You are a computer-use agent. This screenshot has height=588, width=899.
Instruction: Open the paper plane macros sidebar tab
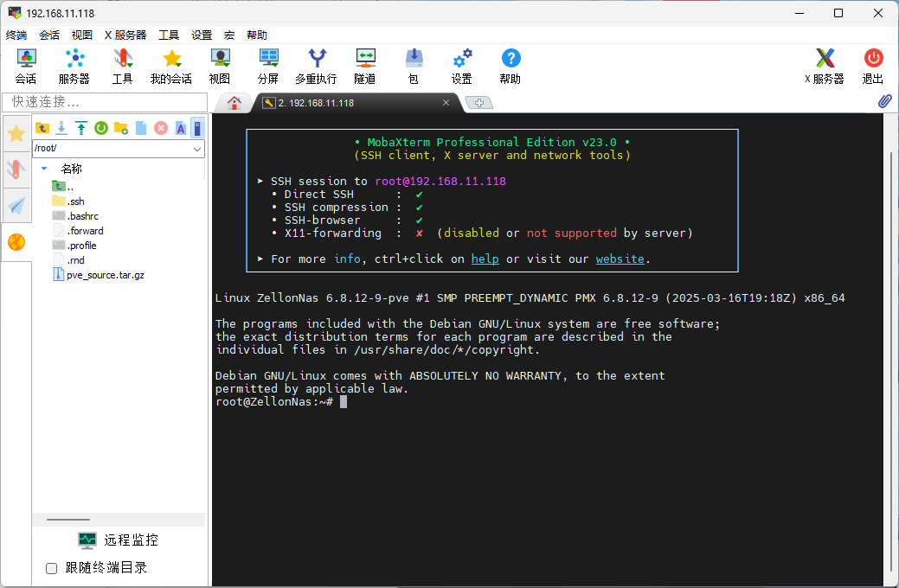coord(16,206)
